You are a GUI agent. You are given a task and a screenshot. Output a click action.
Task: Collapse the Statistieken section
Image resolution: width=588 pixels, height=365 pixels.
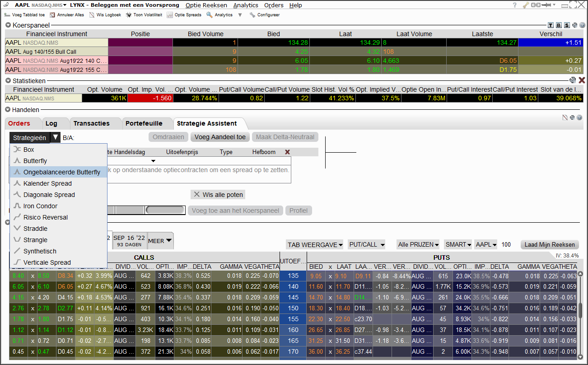8,80
